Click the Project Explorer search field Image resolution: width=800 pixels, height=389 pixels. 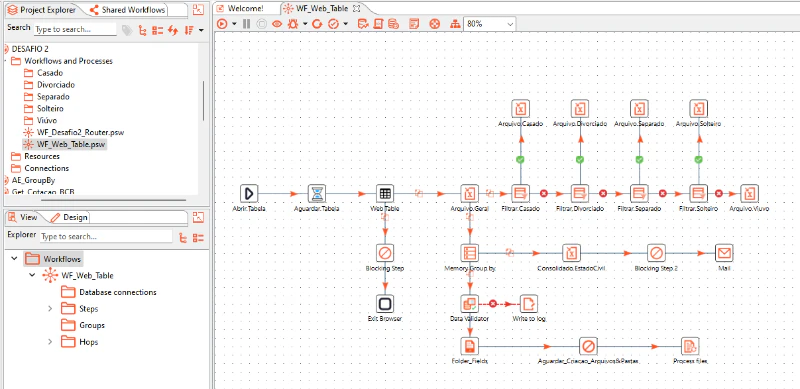click(x=75, y=30)
